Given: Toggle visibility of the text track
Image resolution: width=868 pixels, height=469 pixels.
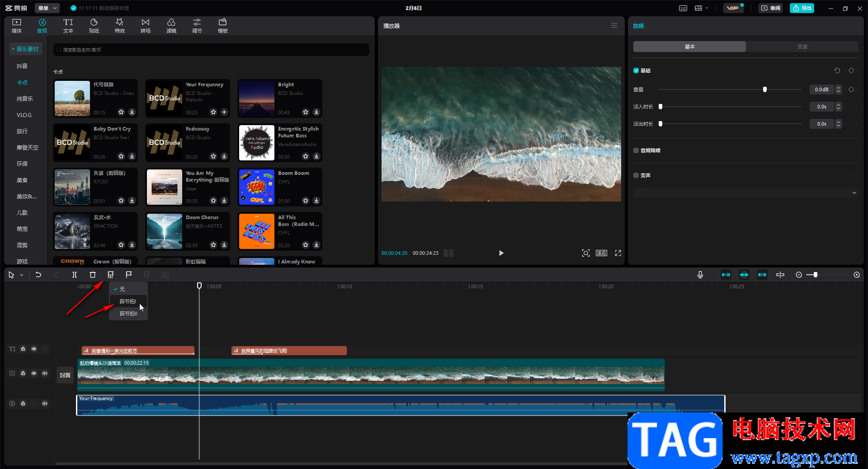Looking at the screenshot, I should tap(34, 349).
